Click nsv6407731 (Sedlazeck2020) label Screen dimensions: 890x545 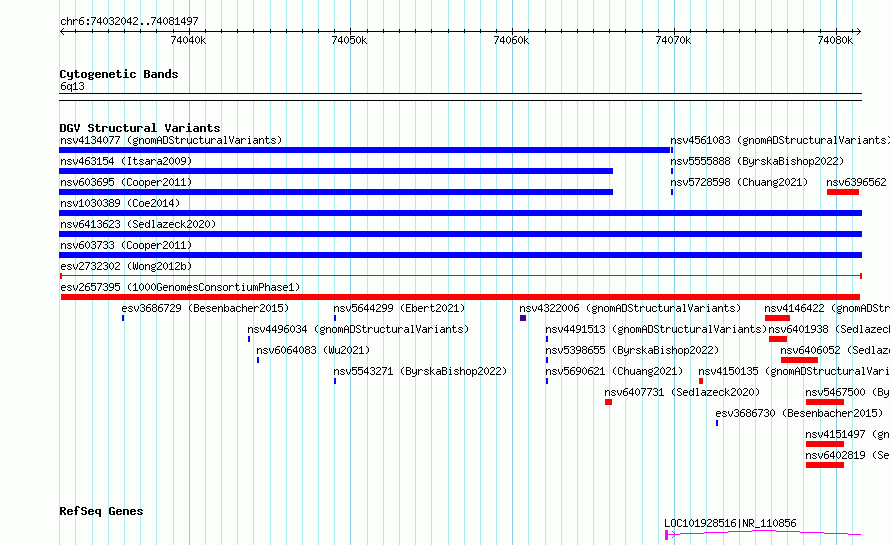(x=682, y=392)
